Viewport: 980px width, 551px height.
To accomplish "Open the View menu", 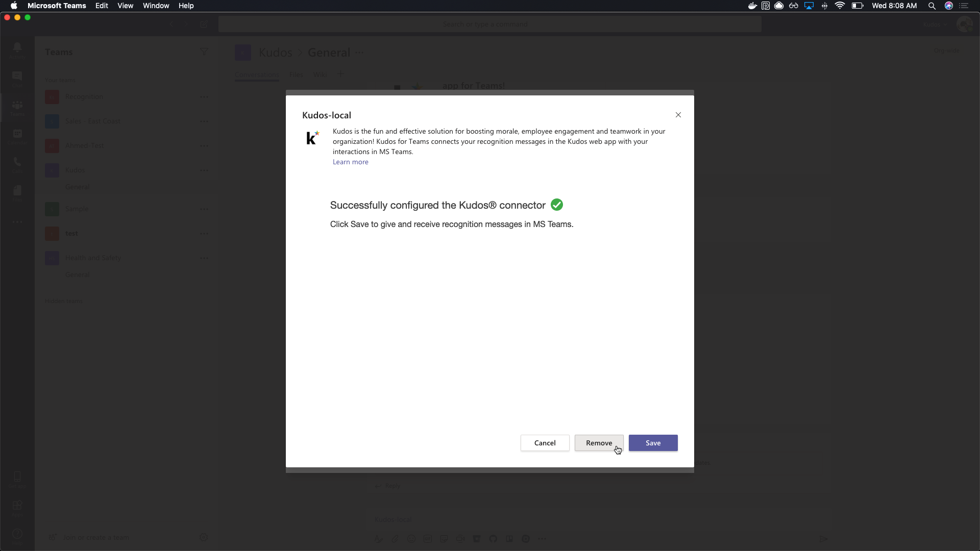I will pyautogui.click(x=125, y=6).
